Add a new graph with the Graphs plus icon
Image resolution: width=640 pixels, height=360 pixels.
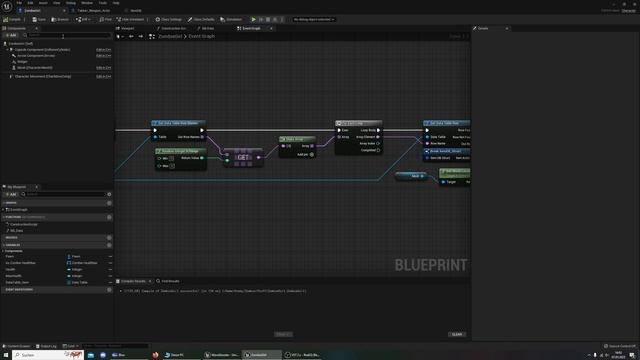click(x=109, y=203)
